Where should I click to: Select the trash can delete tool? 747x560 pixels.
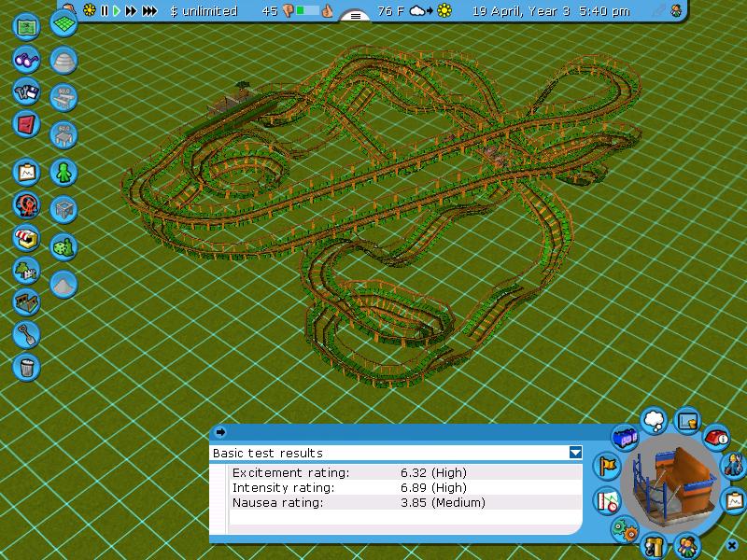(26, 367)
